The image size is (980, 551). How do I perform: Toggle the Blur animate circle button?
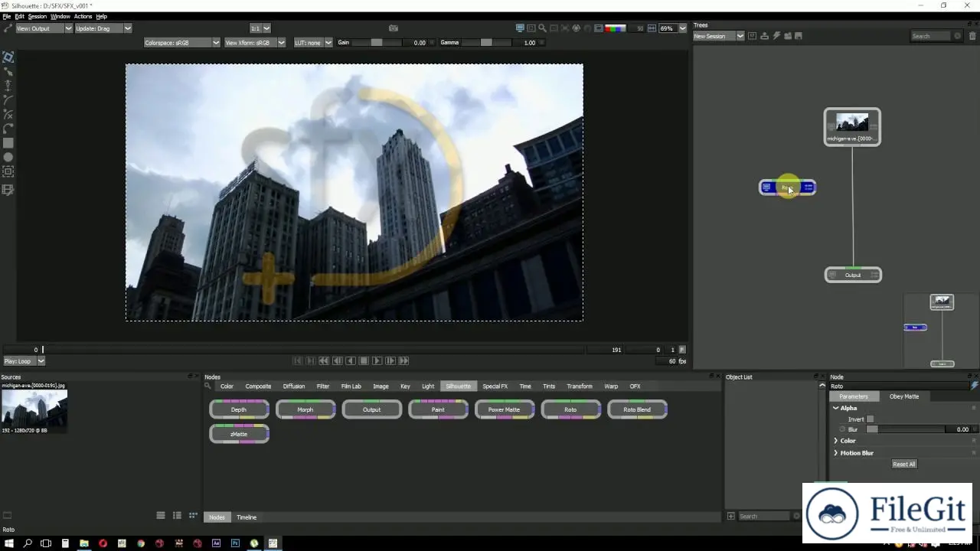point(842,429)
